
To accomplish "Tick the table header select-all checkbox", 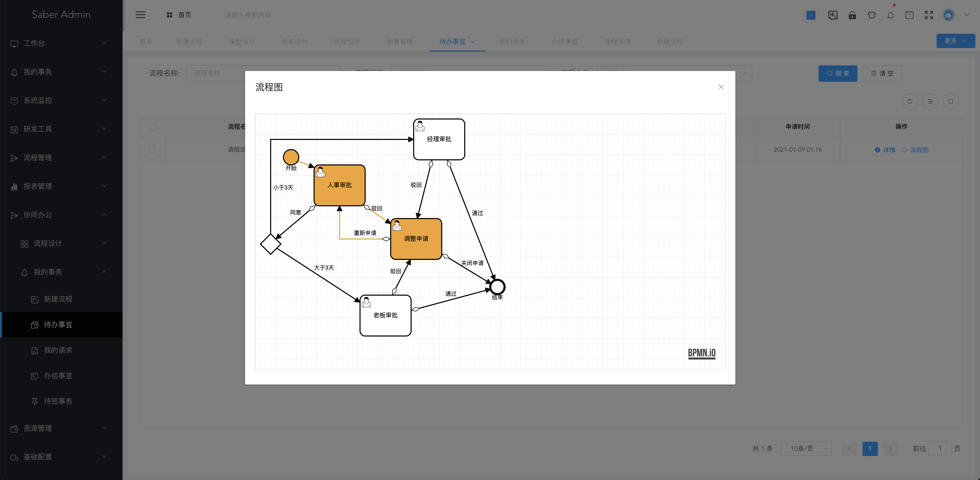I will (x=153, y=127).
